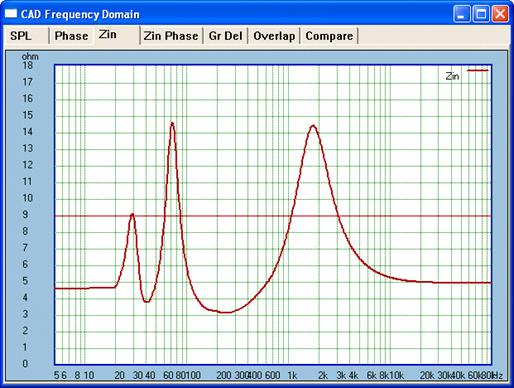Click the red Zin legend line swatch

point(477,70)
